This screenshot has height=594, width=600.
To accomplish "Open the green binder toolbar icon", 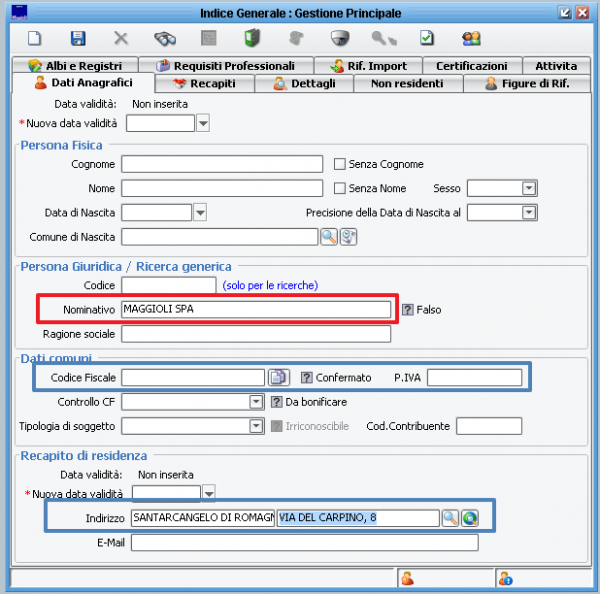I will click(x=252, y=38).
